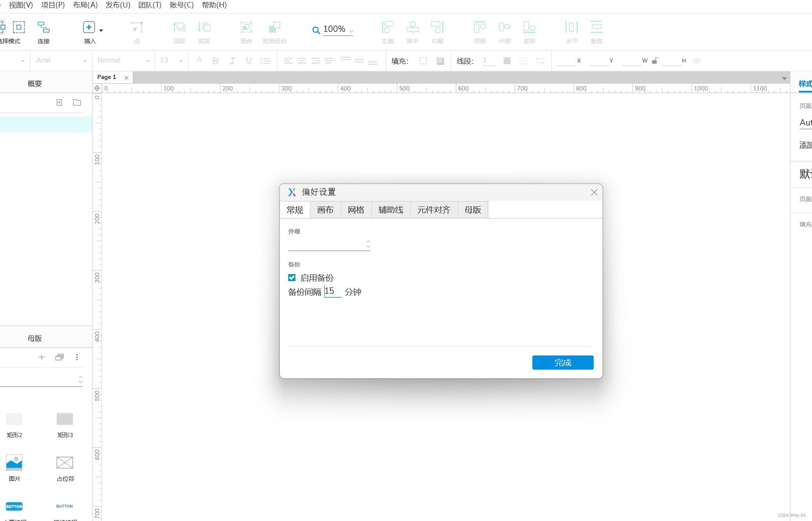Click the Align Left (左侧) icon
Viewport: 812px width, 521px height.
coord(388,27)
